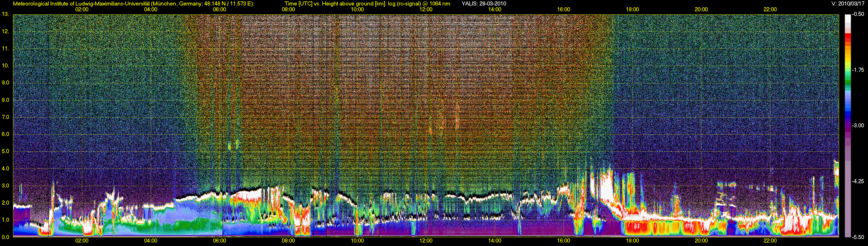Click the 08:00 top time axis label
The width and height of the screenshot is (868, 246).
[x=288, y=10]
